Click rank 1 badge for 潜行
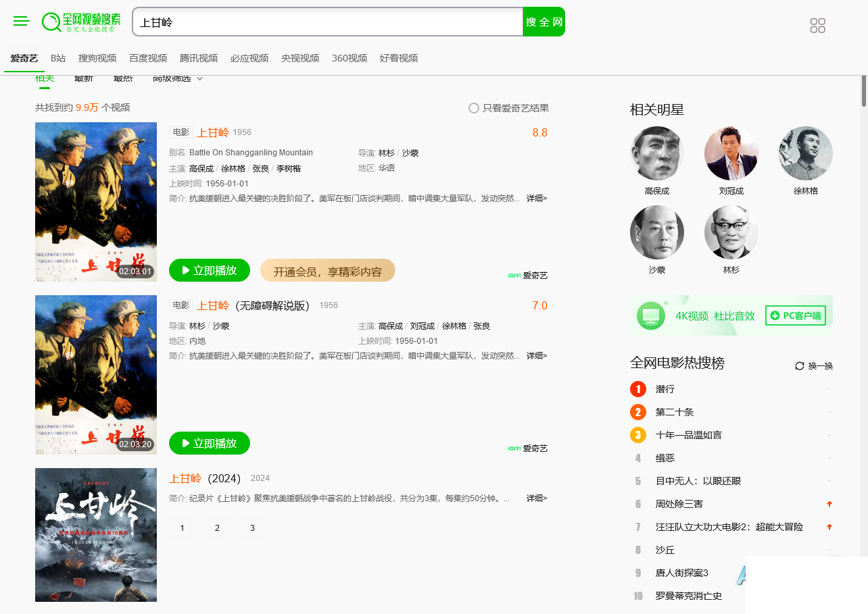The width and height of the screenshot is (868, 614). tap(638, 389)
